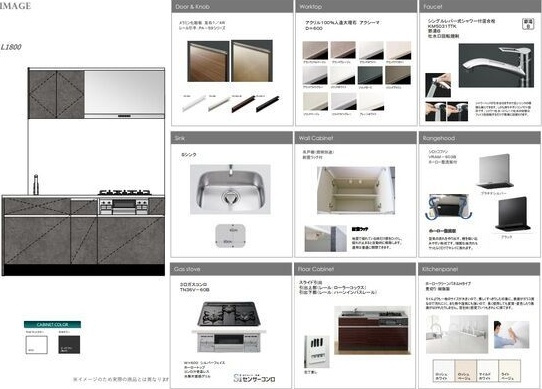Screen dimensions: 542x389
Task: Click the black kickboard on the elevation drawing
Action: click(83, 270)
